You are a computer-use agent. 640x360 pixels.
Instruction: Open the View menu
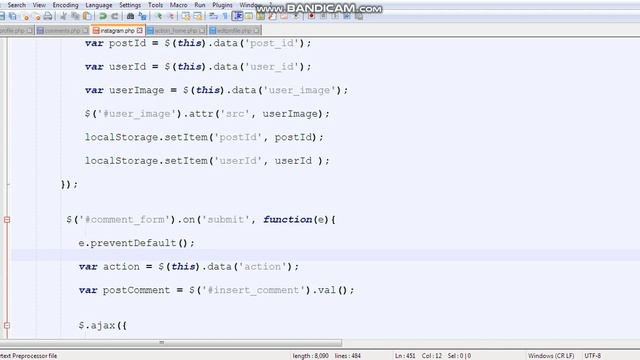[x=39, y=5]
